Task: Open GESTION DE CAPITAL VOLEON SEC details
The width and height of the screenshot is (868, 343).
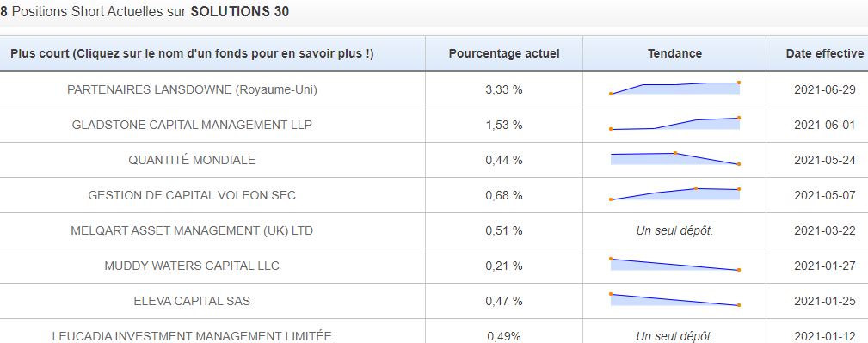Action: (x=192, y=195)
